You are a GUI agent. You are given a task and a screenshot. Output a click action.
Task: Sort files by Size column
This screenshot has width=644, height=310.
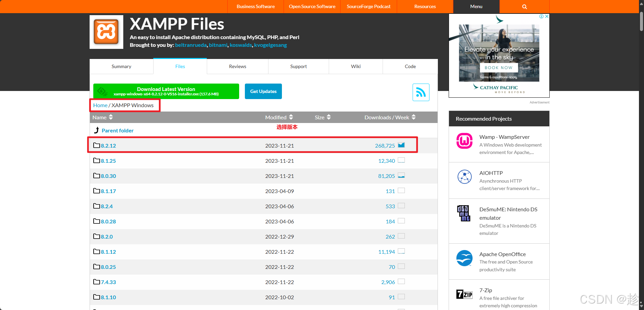click(x=323, y=117)
